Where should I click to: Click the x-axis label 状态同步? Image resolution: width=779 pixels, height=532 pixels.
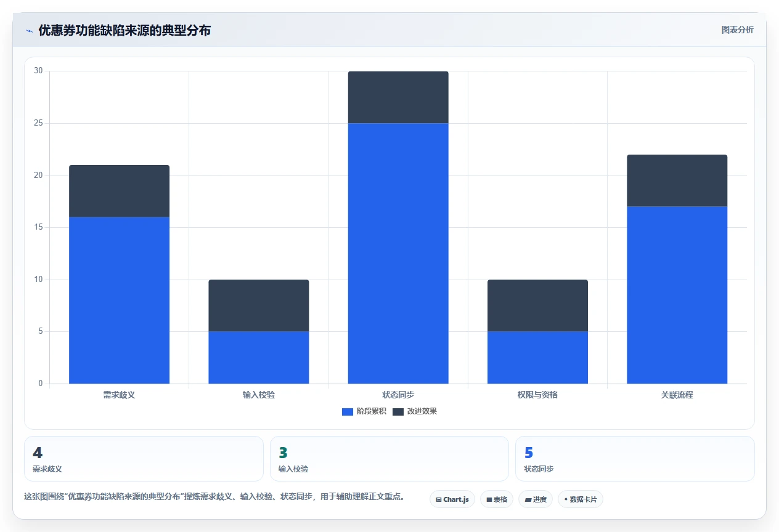[398, 395]
